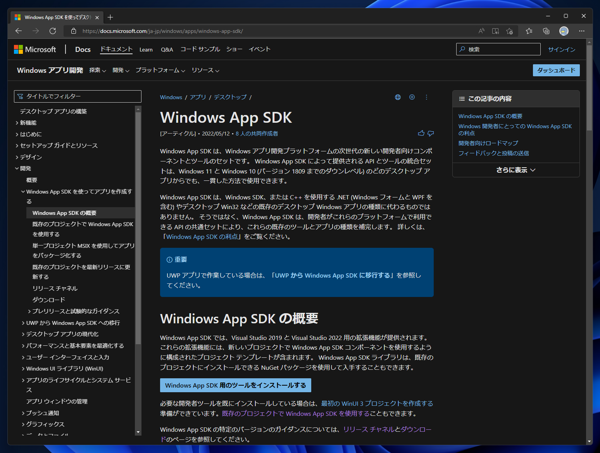Select リリース チャネル in sidebar tree
This screenshot has width=600, height=453.
55,288
